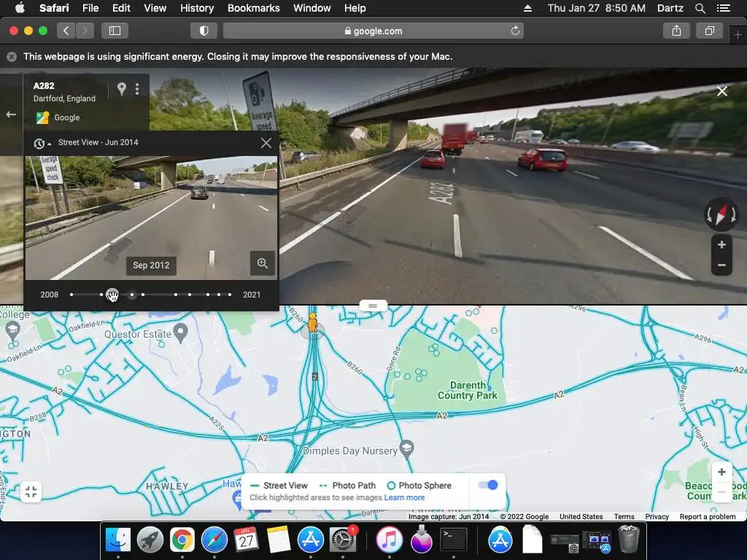Open Notes from the Dock
The image size is (747, 560).
(278, 540)
